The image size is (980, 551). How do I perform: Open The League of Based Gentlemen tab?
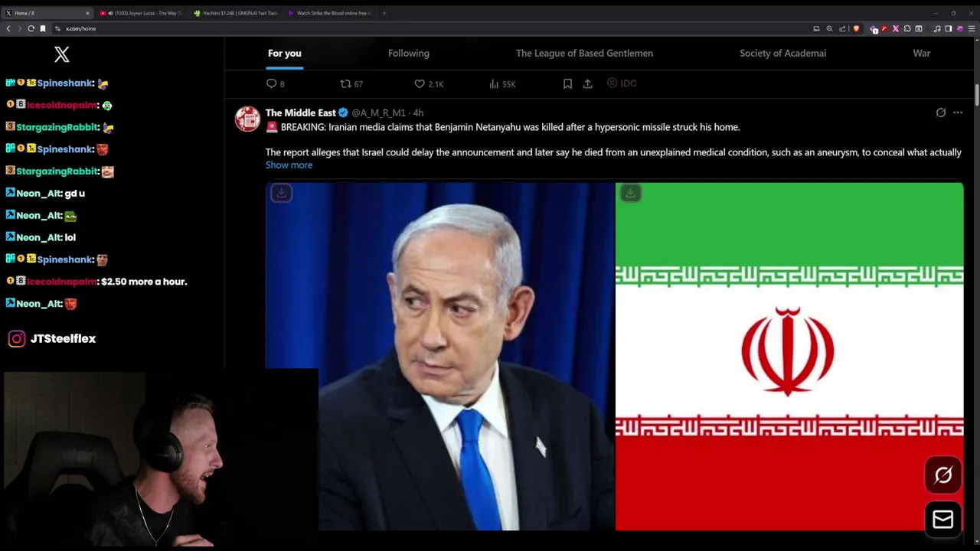pos(584,53)
